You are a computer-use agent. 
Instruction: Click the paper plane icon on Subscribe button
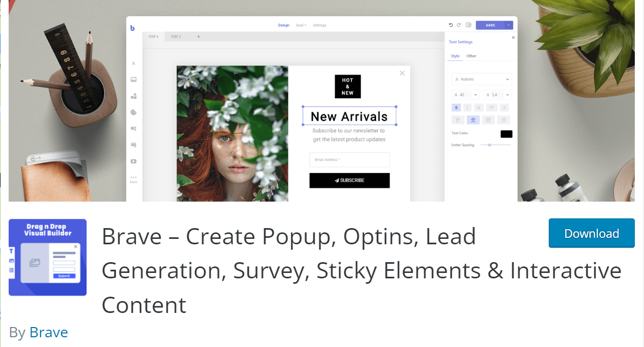tap(337, 181)
